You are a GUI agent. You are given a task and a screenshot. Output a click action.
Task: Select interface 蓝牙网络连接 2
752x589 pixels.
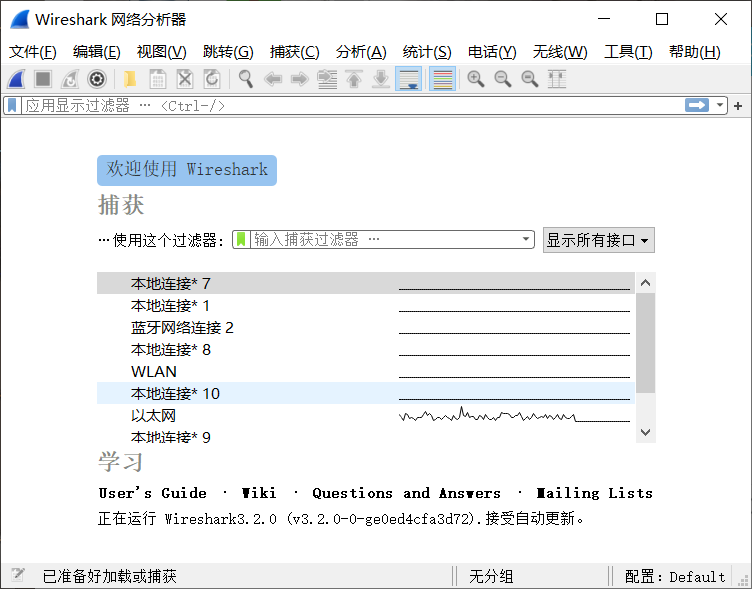coord(365,328)
